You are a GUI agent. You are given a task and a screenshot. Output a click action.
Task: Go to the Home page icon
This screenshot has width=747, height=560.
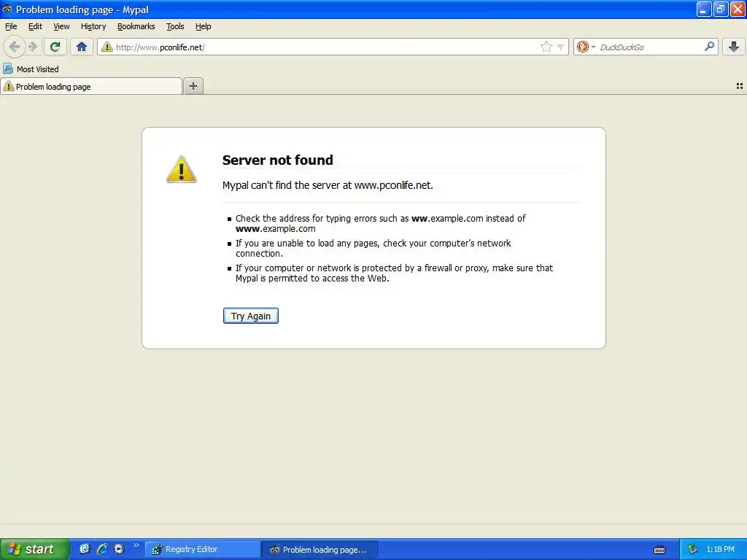pos(82,47)
